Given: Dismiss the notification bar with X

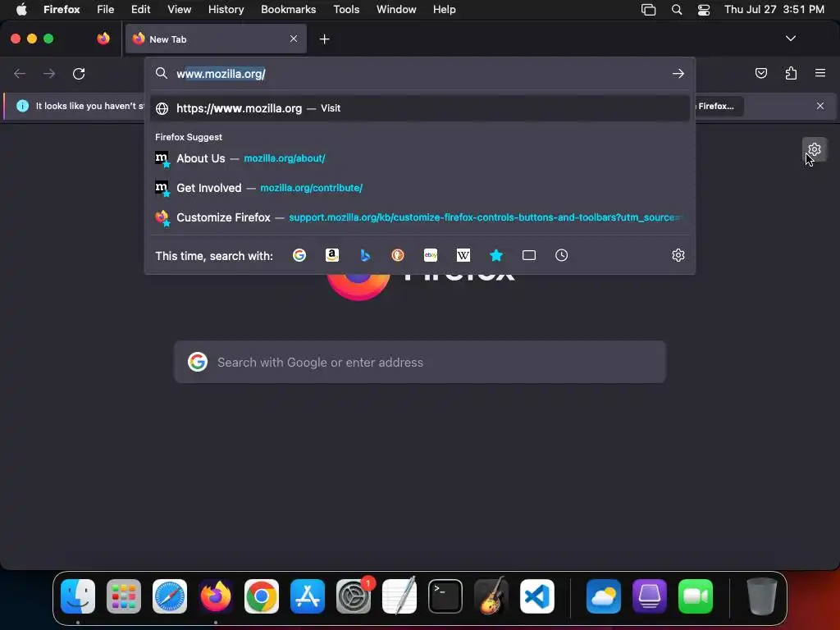Looking at the screenshot, I should point(820,106).
